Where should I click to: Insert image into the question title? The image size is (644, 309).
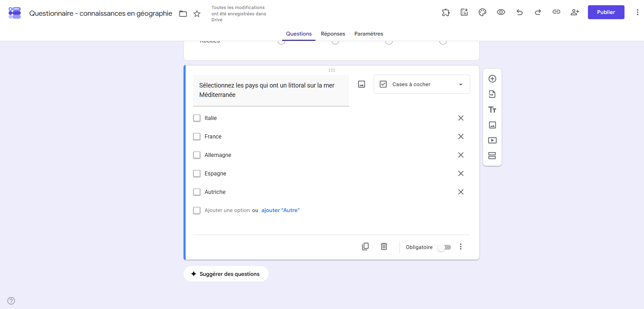coord(362,84)
